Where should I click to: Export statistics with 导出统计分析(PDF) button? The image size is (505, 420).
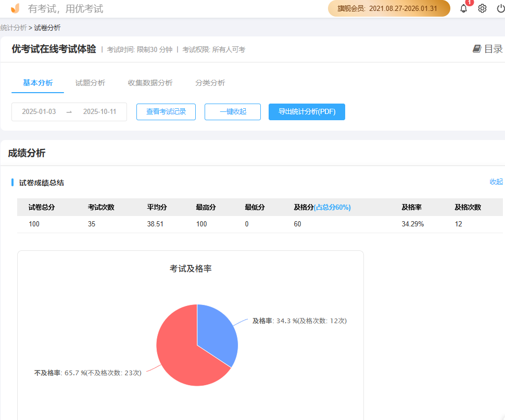tap(307, 111)
